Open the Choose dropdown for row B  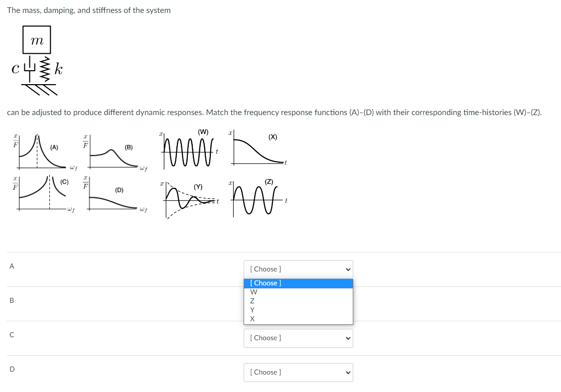point(298,300)
